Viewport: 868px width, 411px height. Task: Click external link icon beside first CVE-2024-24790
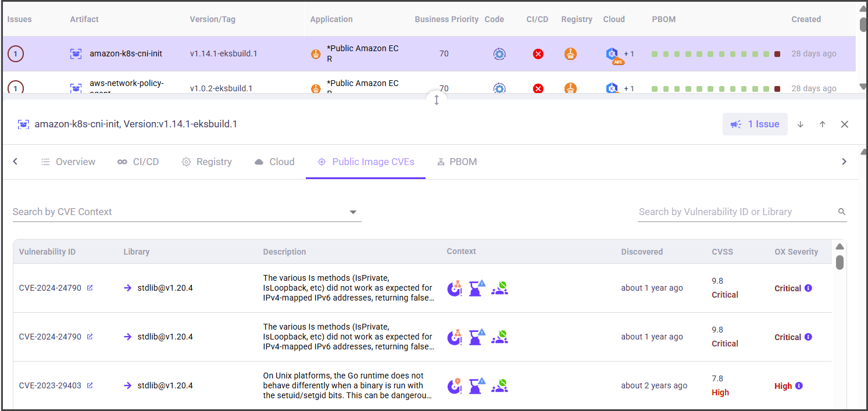pos(90,288)
